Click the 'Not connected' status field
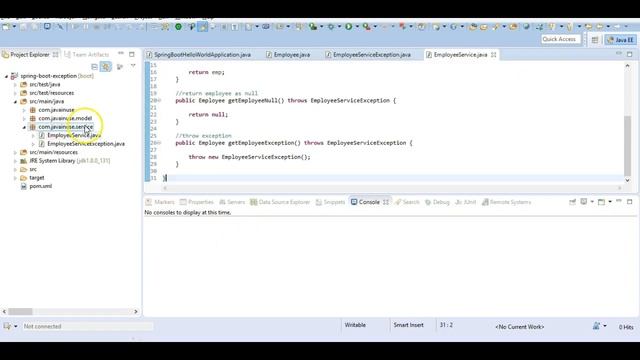 click(x=87, y=326)
